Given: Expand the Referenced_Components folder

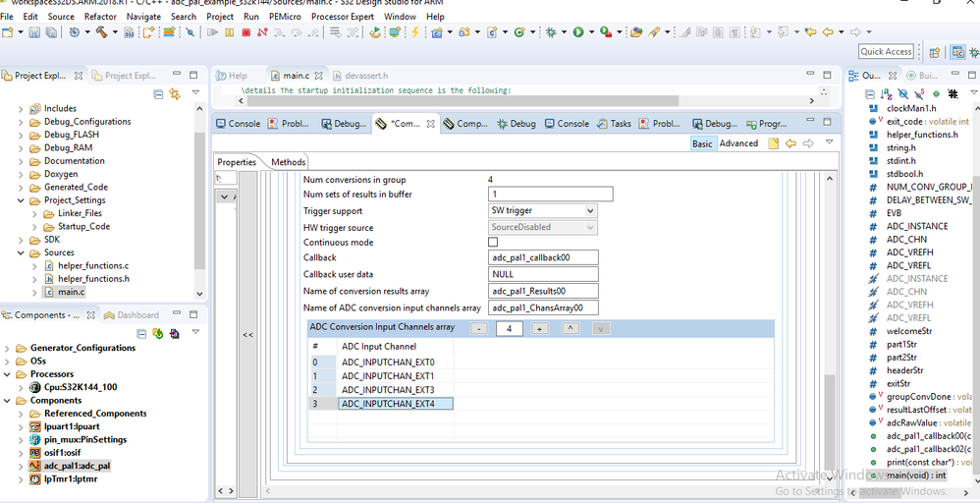Looking at the screenshot, I should [x=21, y=414].
